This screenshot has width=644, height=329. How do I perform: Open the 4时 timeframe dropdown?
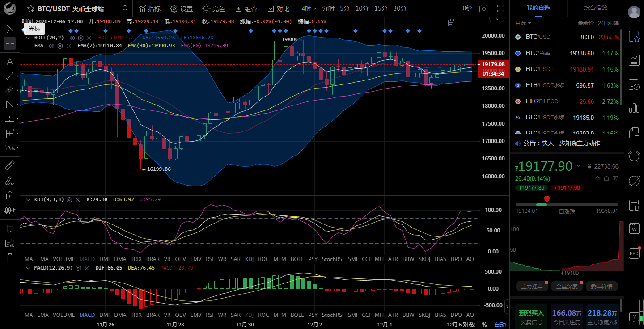click(309, 8)
